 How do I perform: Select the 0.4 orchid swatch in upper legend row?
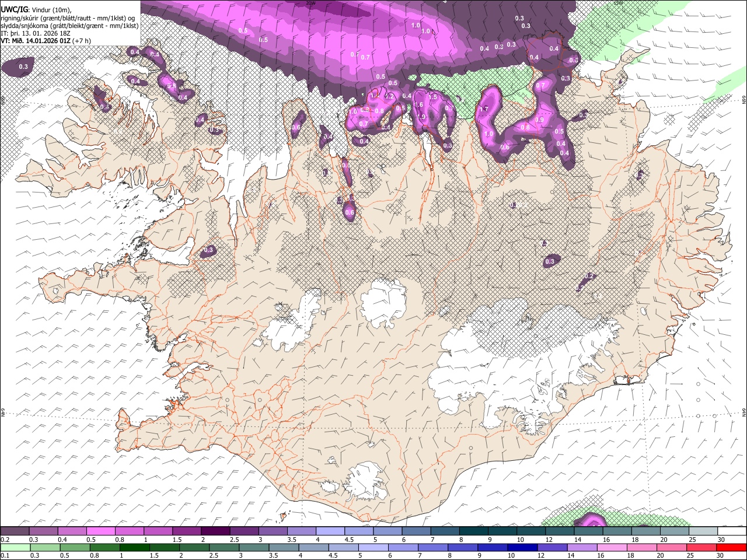coord(72,531)
